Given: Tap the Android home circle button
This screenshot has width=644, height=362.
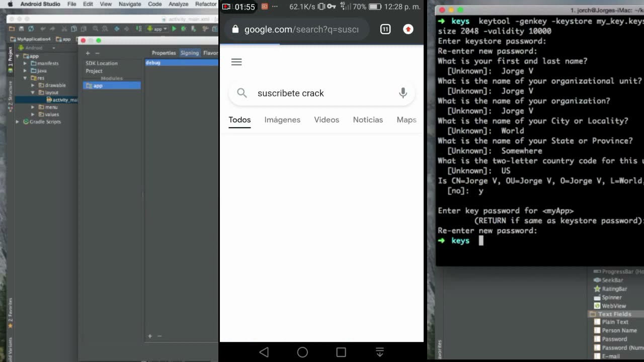Looking at the screenshot, I should [302, 352].
